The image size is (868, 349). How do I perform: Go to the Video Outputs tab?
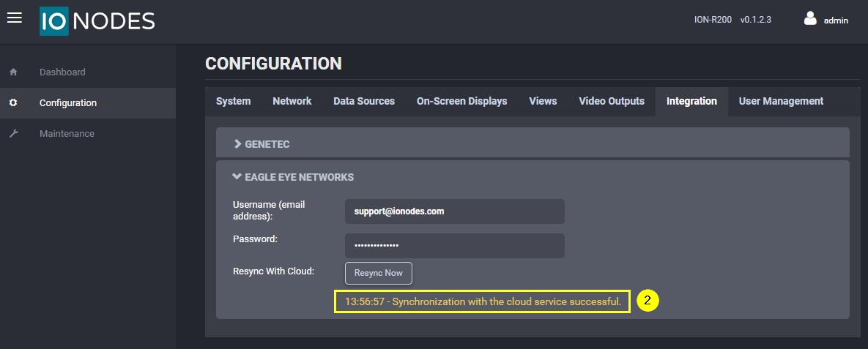611,102
